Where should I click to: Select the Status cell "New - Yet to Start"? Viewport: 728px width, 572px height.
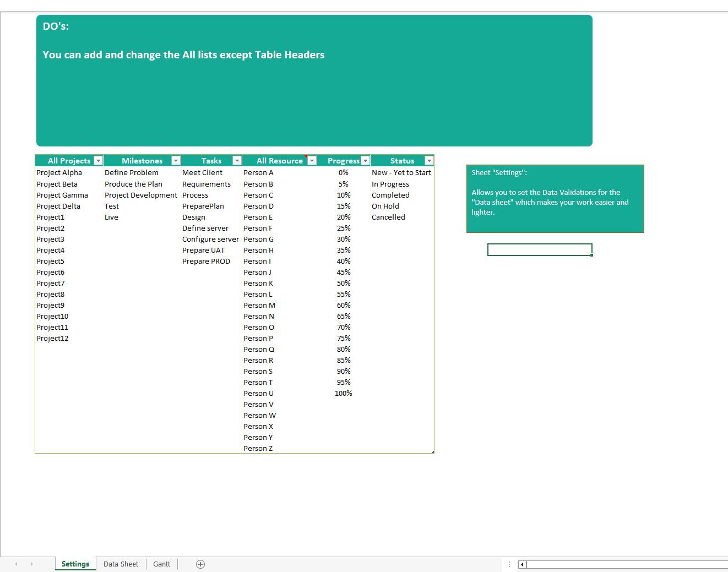pyautogui.click(x=402, y=172)
